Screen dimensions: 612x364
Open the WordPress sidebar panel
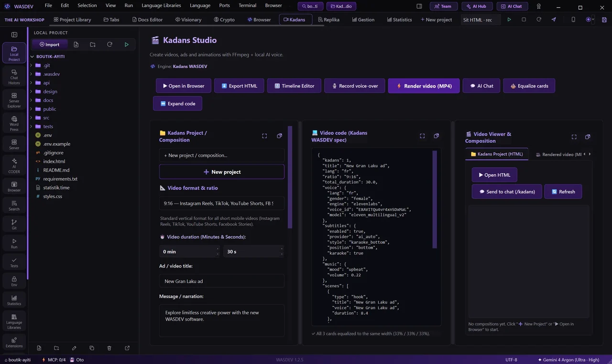[x=14, y=123]
